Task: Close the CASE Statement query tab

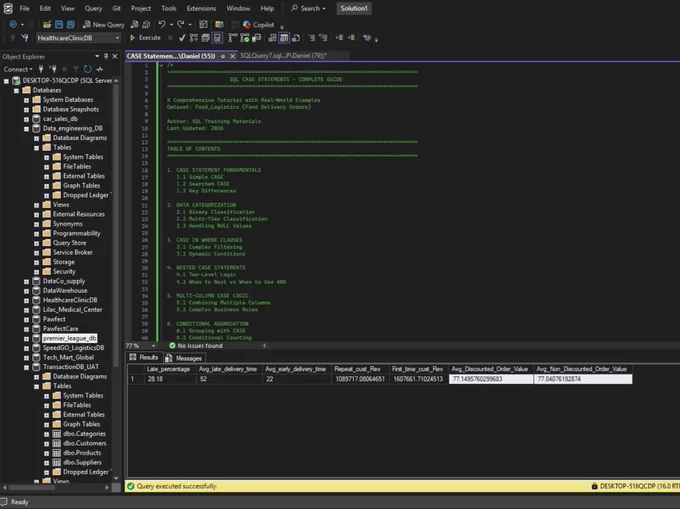Action: click(x=232, y=56)
